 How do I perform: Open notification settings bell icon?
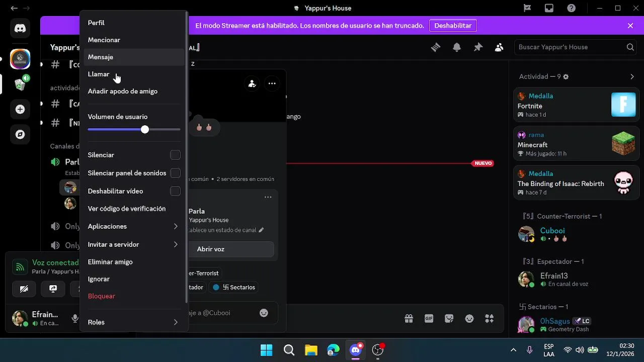[457, 47]
